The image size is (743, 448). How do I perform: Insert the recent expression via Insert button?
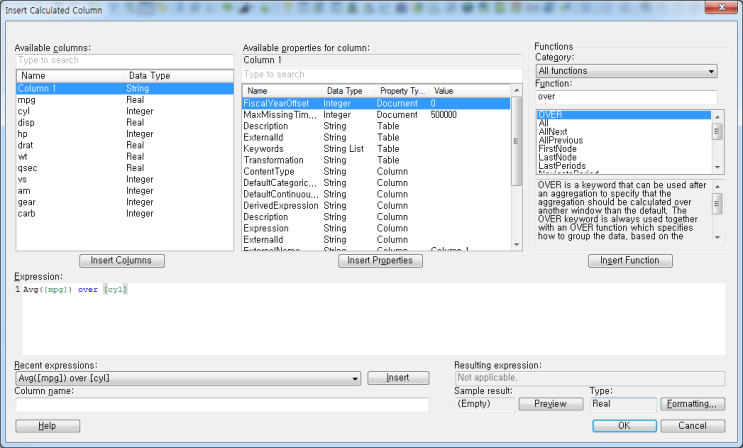(398, 379)
